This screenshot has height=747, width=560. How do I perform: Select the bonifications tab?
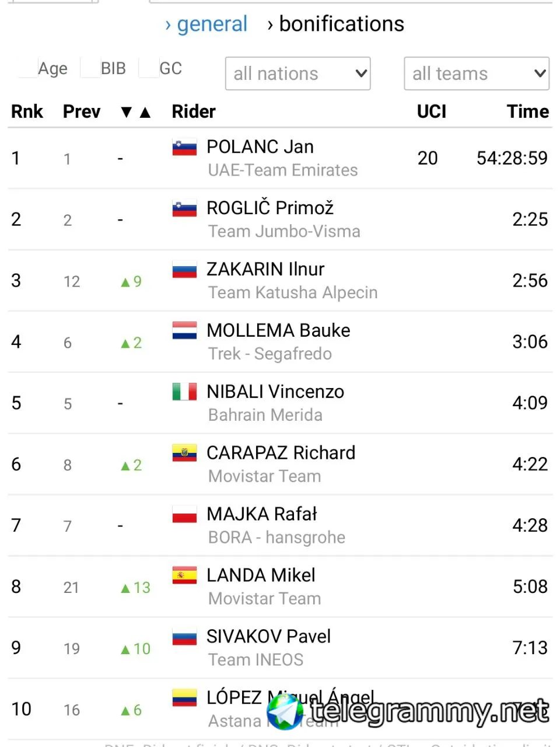pyautogui.click(x=341, y=24)
